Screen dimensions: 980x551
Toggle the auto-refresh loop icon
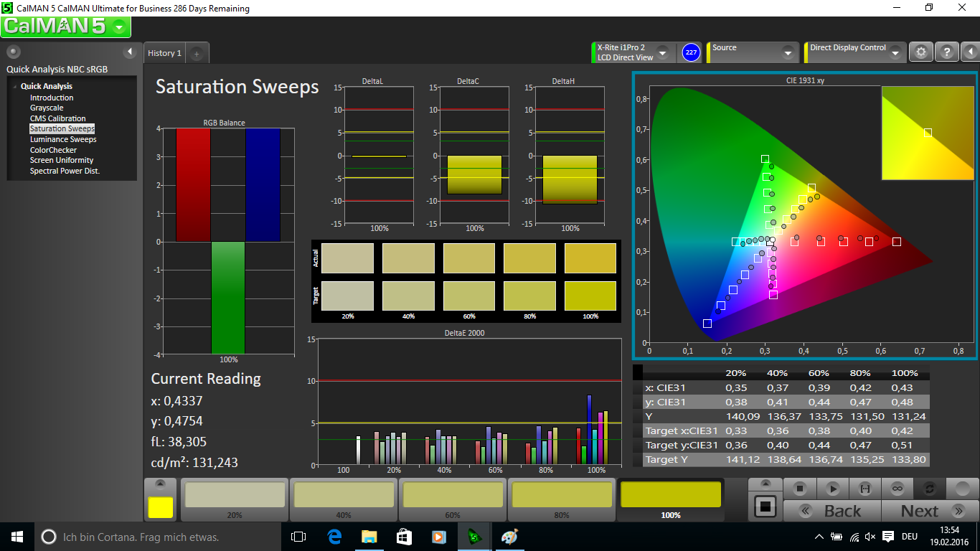929,489
